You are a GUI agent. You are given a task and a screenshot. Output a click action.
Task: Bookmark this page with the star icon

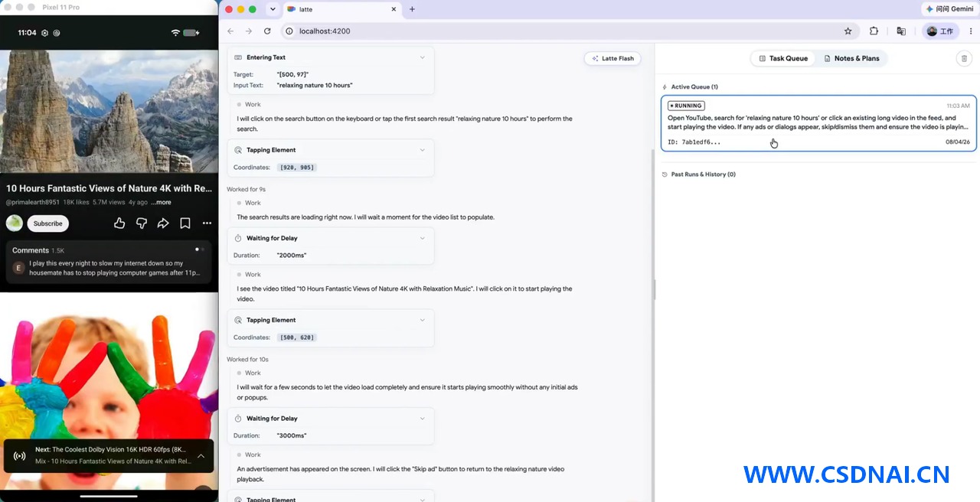coord(848,31)
